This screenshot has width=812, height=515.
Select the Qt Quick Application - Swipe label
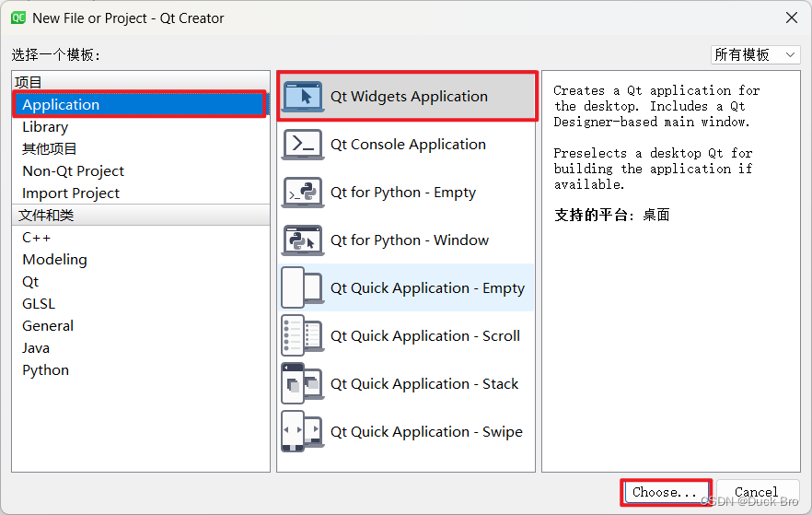click(427, 431)
